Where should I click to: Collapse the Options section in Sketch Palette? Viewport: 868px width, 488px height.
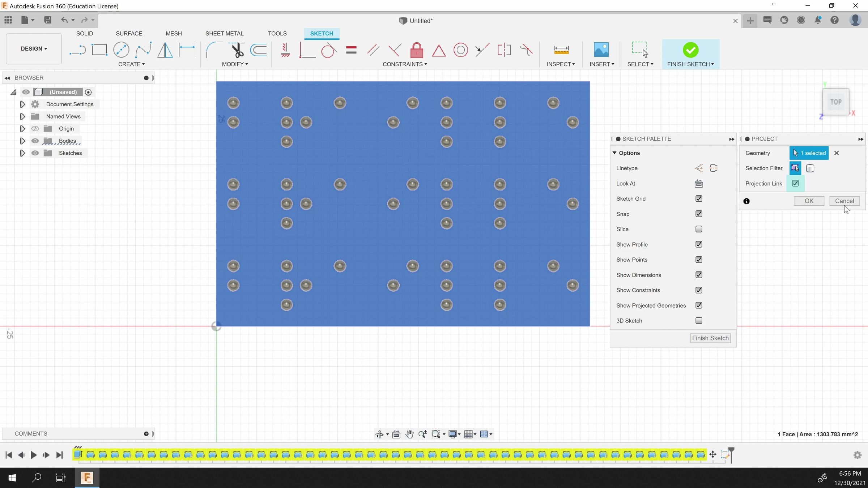click(x=614, y=153)
